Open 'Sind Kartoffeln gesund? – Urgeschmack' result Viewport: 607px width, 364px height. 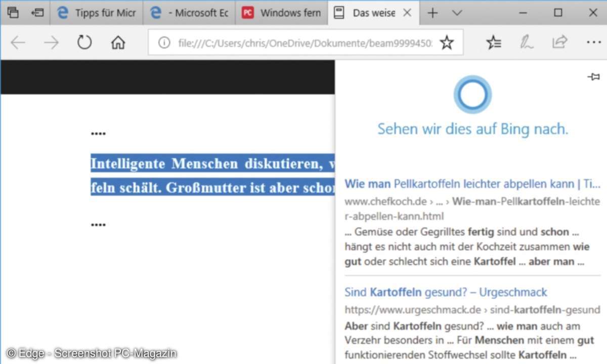point(446,292)
